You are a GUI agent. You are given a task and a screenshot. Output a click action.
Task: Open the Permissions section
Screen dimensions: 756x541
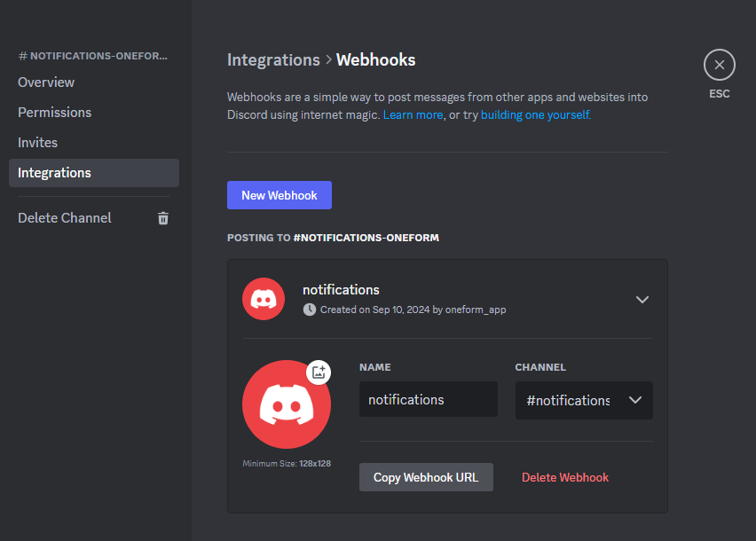pos(54,112)
